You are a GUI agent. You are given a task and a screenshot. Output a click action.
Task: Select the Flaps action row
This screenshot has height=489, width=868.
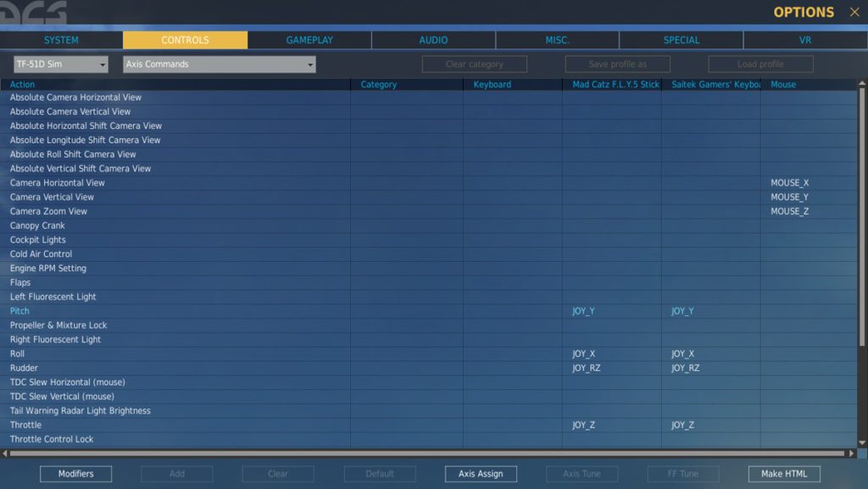[x=20, y=282]
